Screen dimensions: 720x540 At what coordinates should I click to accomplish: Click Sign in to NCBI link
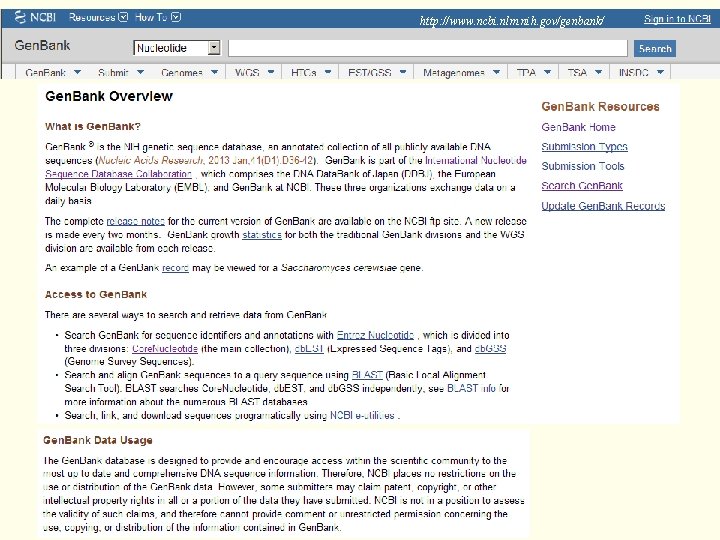pos(677,19)
